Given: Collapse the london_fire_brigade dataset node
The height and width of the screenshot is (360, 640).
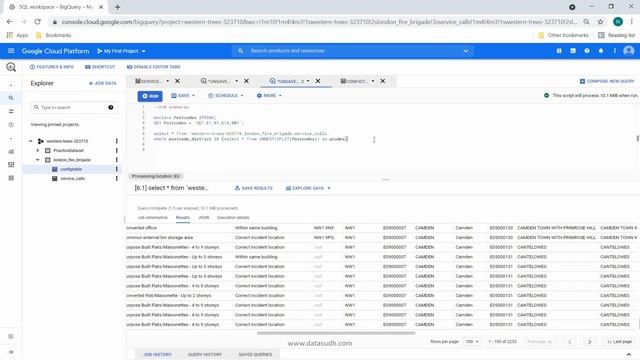Looking at the screenshot, I should pos(38,160).
